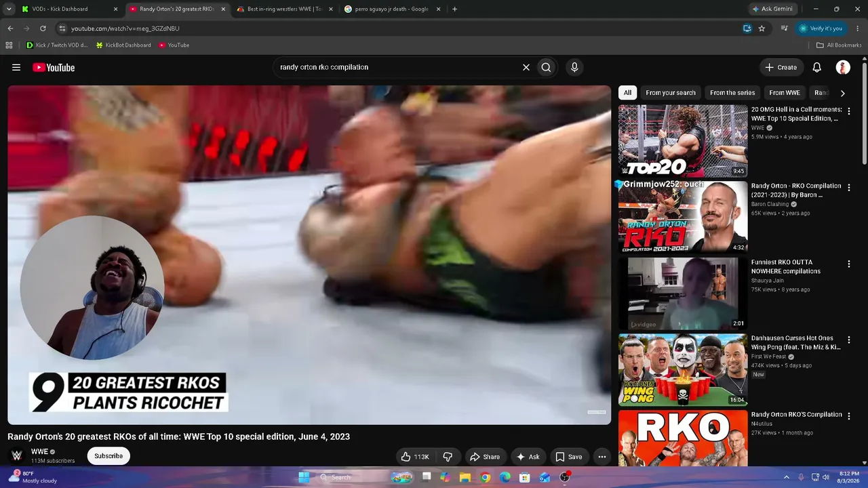
Task: Open the Windows Start menu
Action: [304, 477]
